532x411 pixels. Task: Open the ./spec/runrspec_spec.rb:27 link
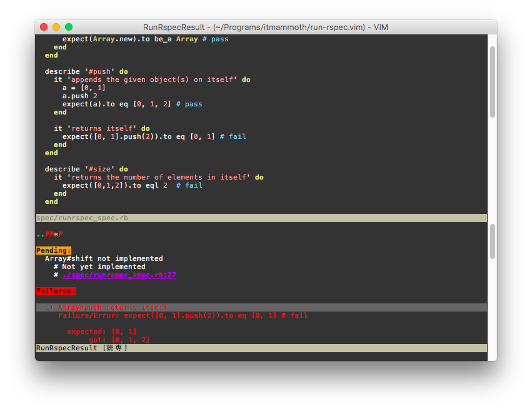pyautogui.click(x=119, y=275)
